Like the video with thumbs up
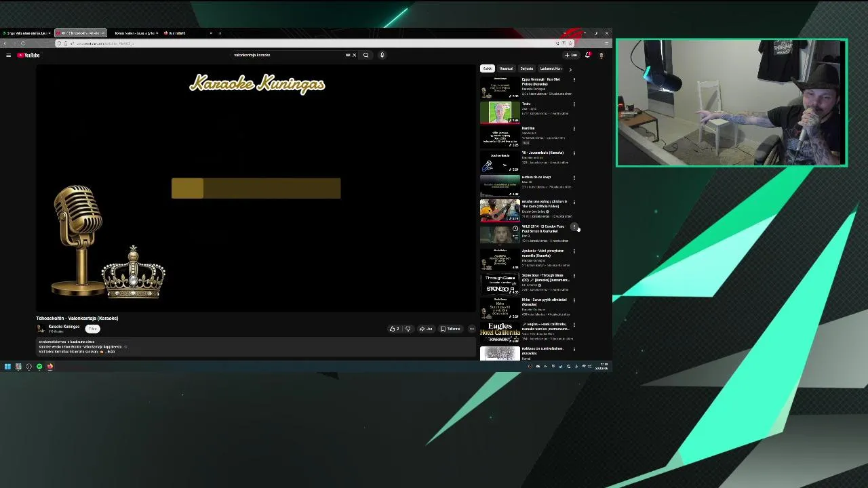Viewport: 868px width, 488px height. coord(394,329)
